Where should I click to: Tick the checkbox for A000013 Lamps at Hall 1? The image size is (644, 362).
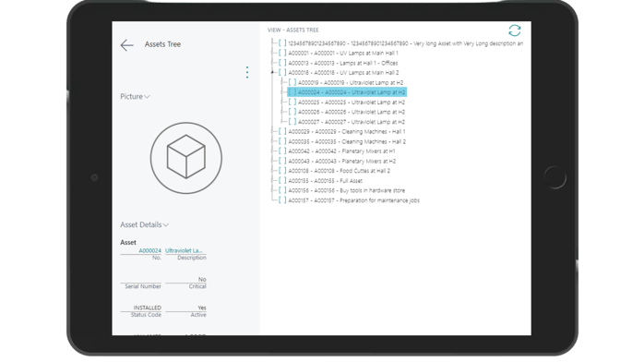[282, 63]
